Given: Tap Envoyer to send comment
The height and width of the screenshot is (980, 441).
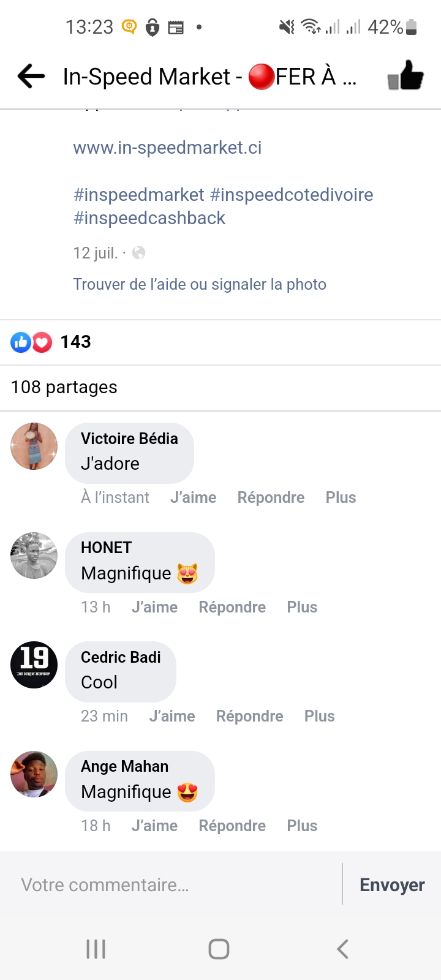Looking at the screenshot, I should click(x=392, y=885).
